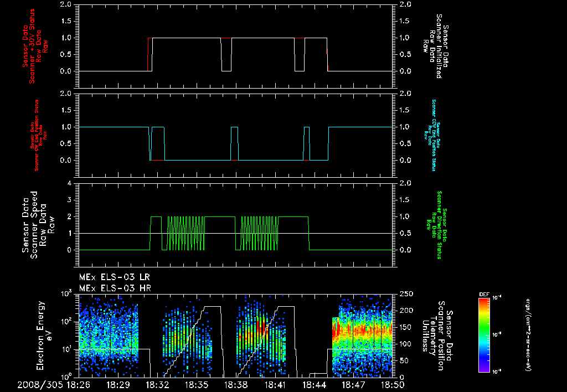
Task: Click the 10^1 electron energy tick label
Action: pos(66,350)
